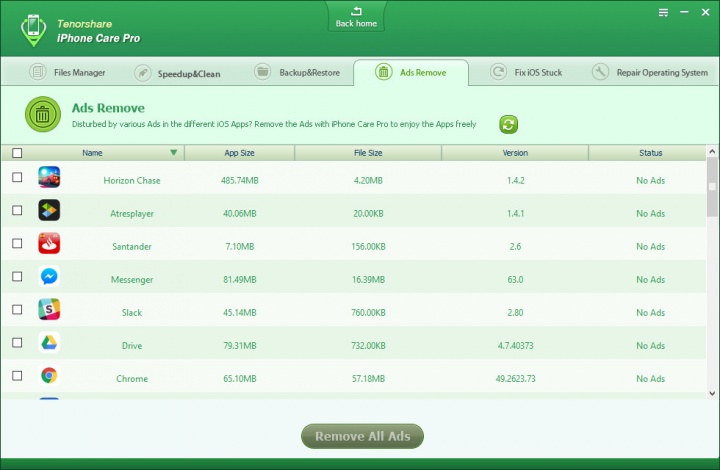Select the Chrome row checkbox
The image size is (720, 470).
tap(17, 375)
